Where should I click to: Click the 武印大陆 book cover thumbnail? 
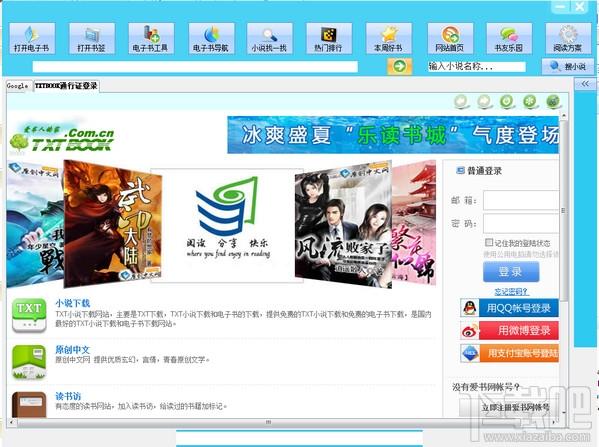pos(113,224)
